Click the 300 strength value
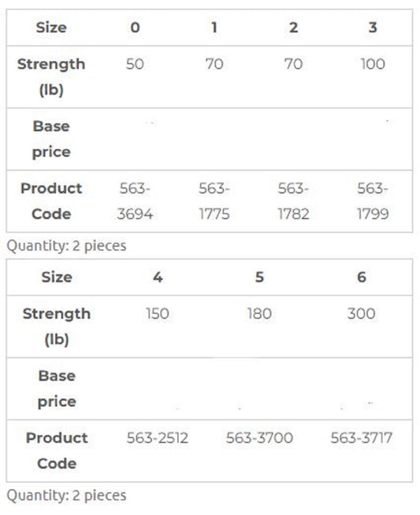 [x=361, y=314]
